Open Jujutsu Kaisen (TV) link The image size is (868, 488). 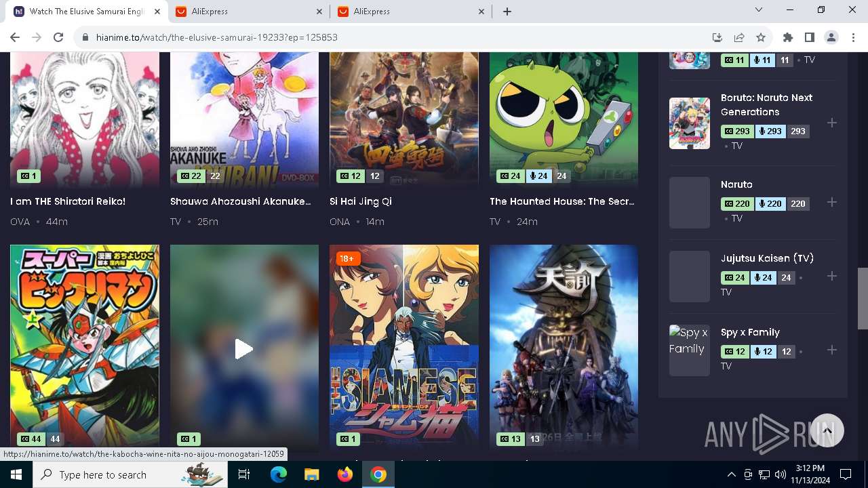[767, 258]
